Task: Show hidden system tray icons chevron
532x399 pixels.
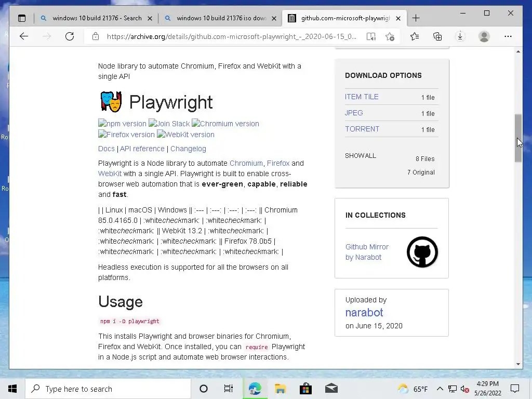Action: (x=440, y=389)
